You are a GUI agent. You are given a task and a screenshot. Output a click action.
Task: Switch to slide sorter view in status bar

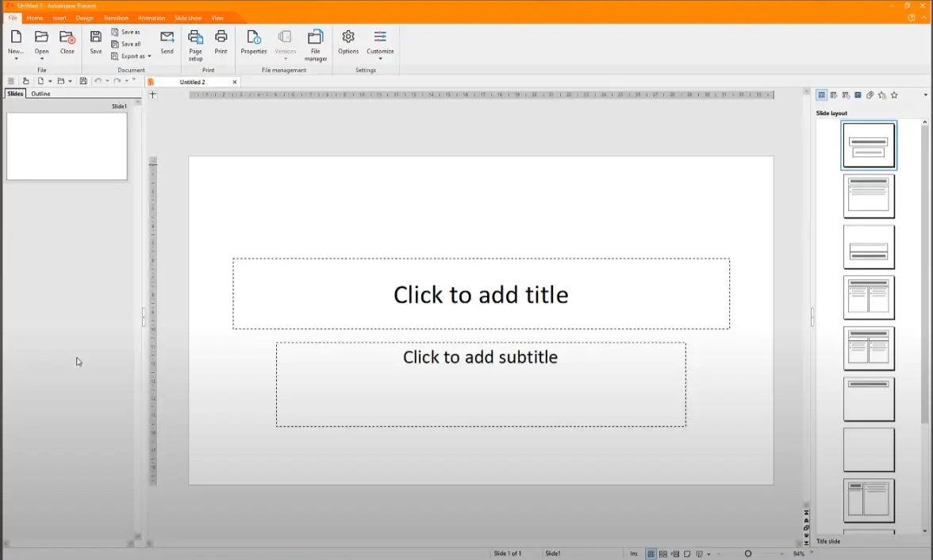(662, 554)
